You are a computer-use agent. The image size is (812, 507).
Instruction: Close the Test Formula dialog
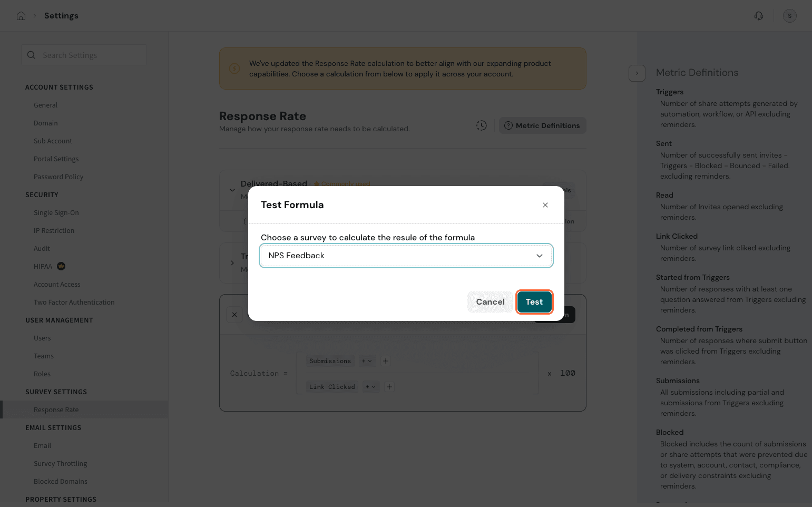pyautogui.click(x=545, y=205)
